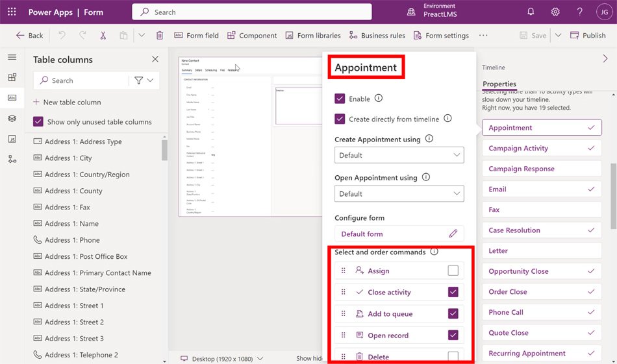Close the Table columns panel

[x=155, y=59]
